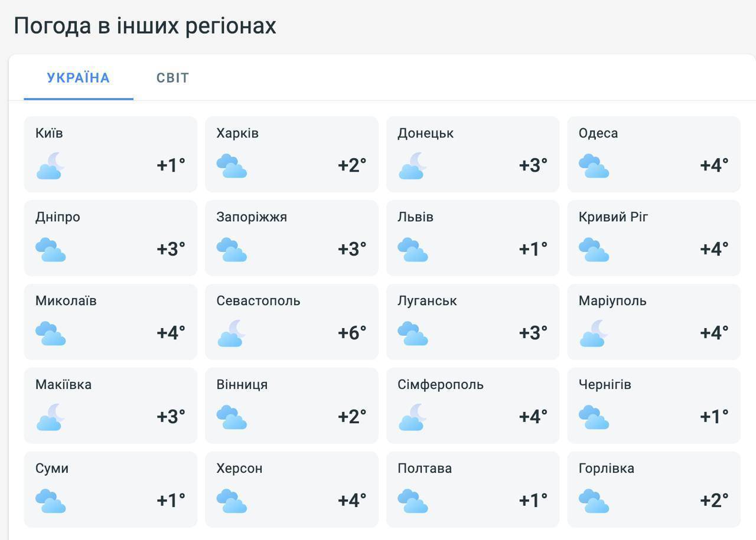Click the cloud icon for Львів

pyautogui.click(x=412, y=250)
